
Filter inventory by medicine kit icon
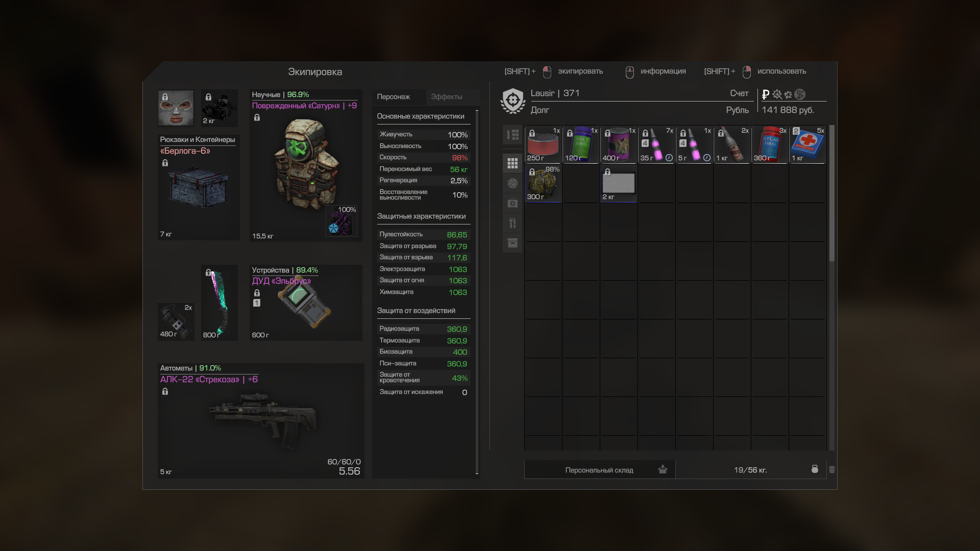pos(512,203)
